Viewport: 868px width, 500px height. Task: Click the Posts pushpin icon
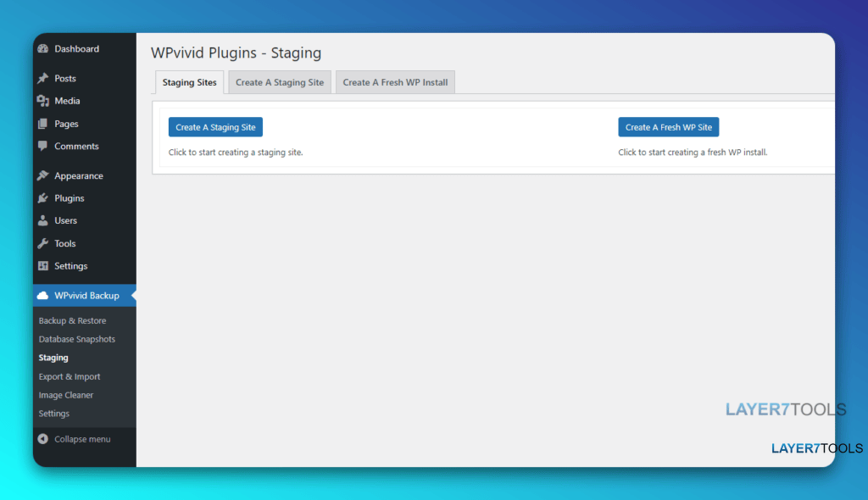(43, 78)
